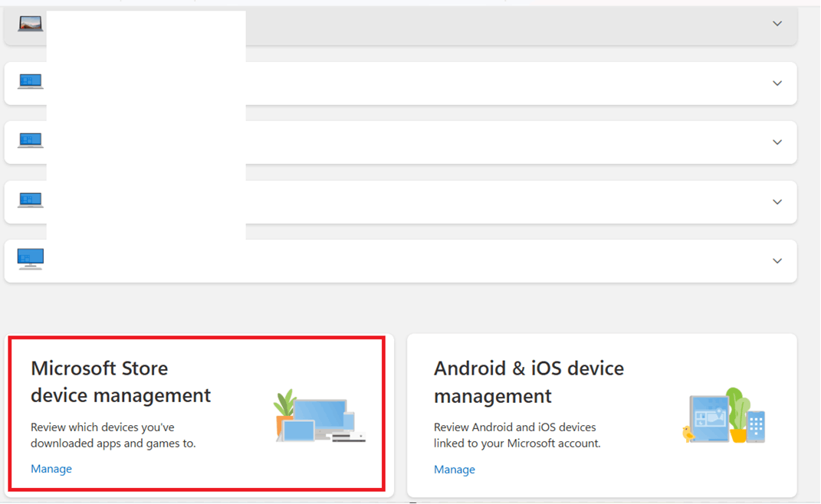The width and height of the screenshot is (821, 504).
Task: Click the laptop icon on the second device row
Action: coord(30,80)
